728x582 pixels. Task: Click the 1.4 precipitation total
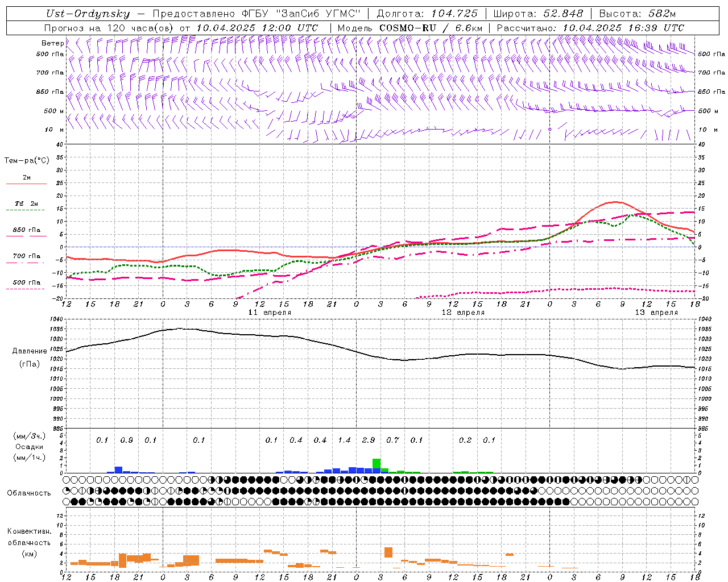point(344,440)
